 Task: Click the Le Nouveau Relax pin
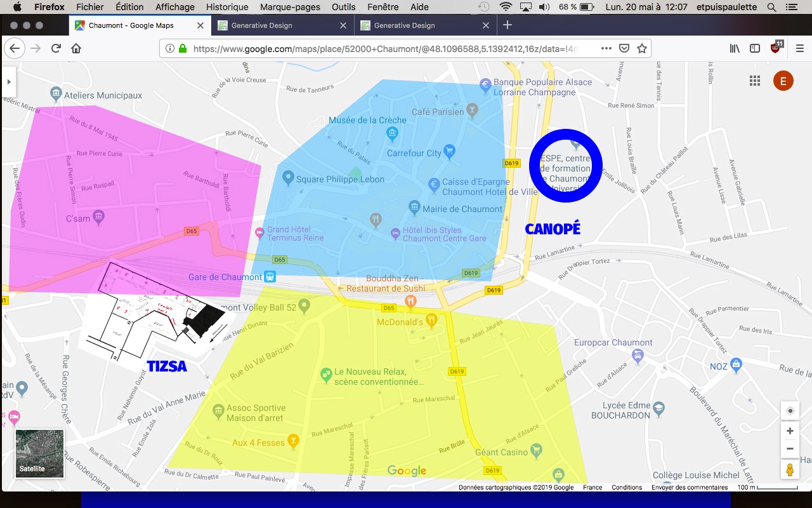tap(326, 375)
